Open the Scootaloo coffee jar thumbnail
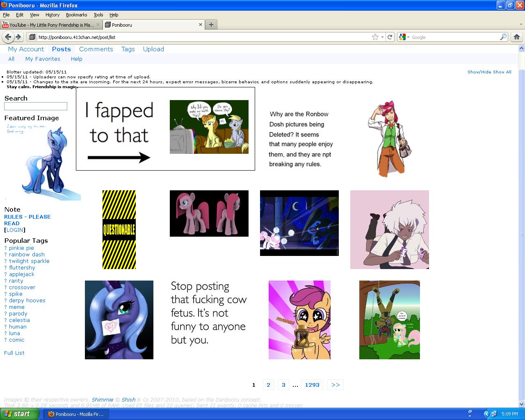 (299, 320)
